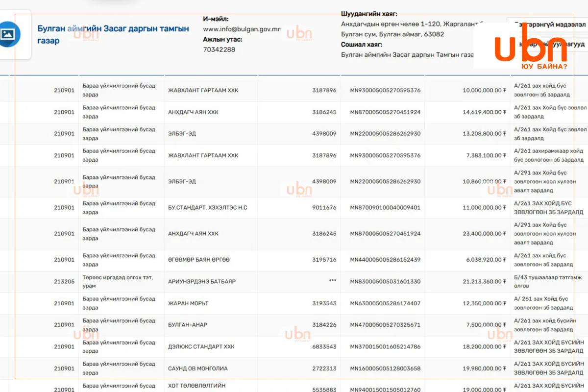Click the ДЭЛЮКС СТАНДАРТ ХХК cell
The image size is (588, 392).
(211, 347)
